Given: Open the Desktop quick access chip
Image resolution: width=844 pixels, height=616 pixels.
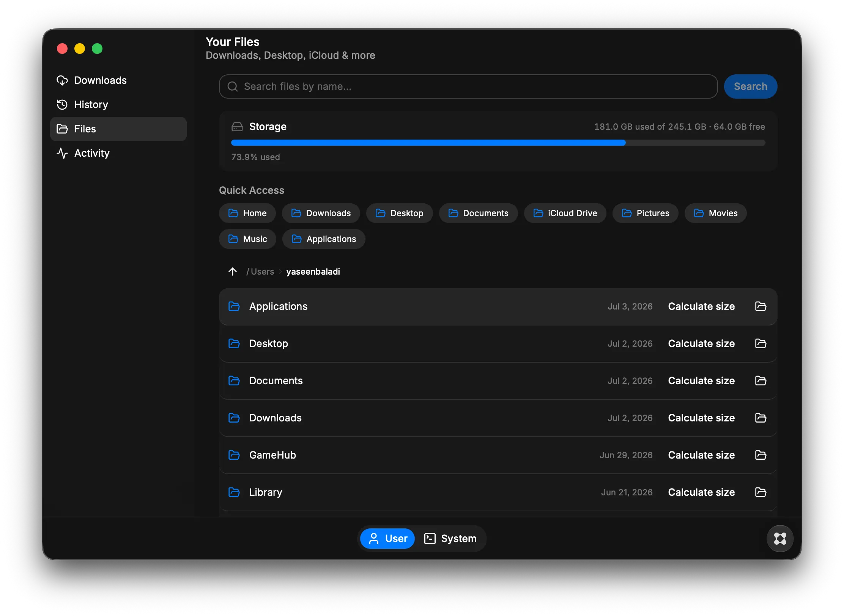Looking at the screenshot, I should 399,213.
